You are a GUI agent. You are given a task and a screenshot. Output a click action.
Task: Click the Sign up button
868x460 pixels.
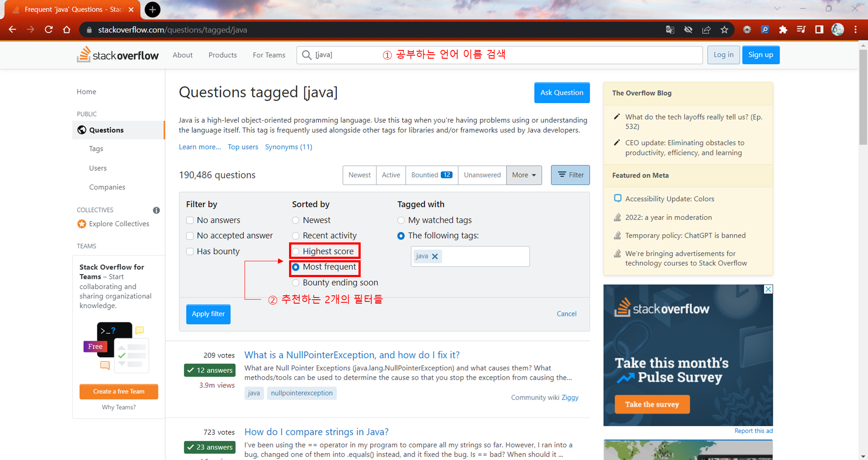pyautogui.click(x=760, y=55)
